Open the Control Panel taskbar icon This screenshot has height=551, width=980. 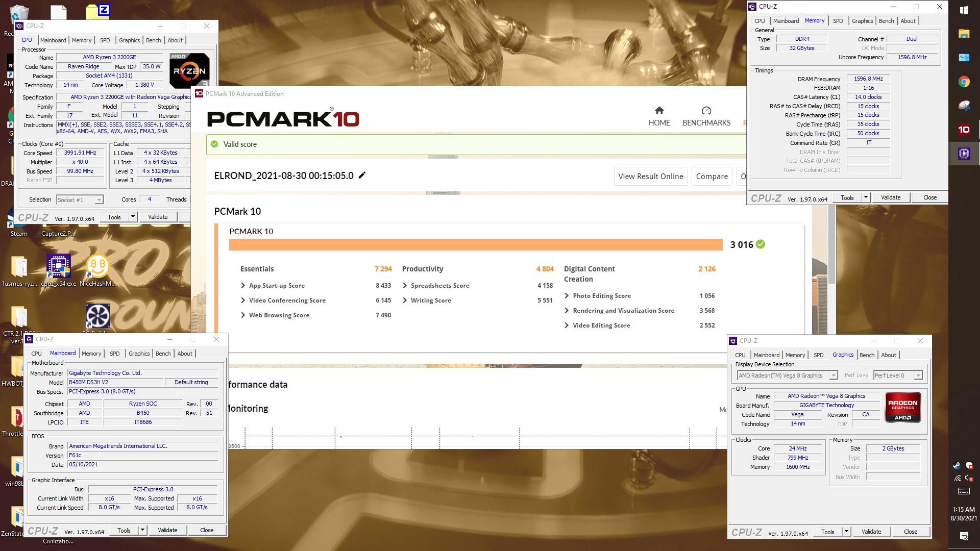pos(964,58)
